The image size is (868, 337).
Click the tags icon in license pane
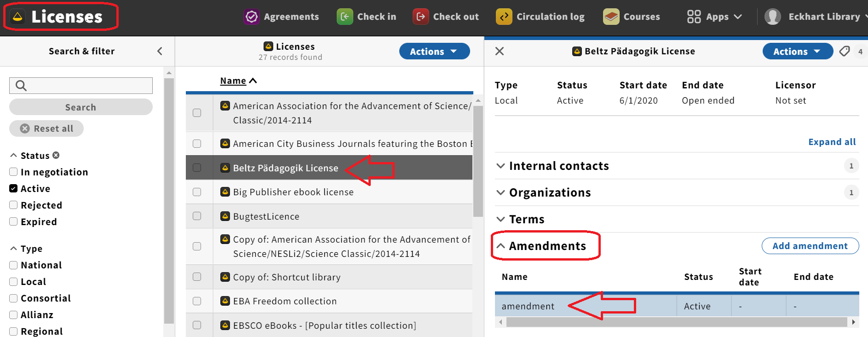844,51
